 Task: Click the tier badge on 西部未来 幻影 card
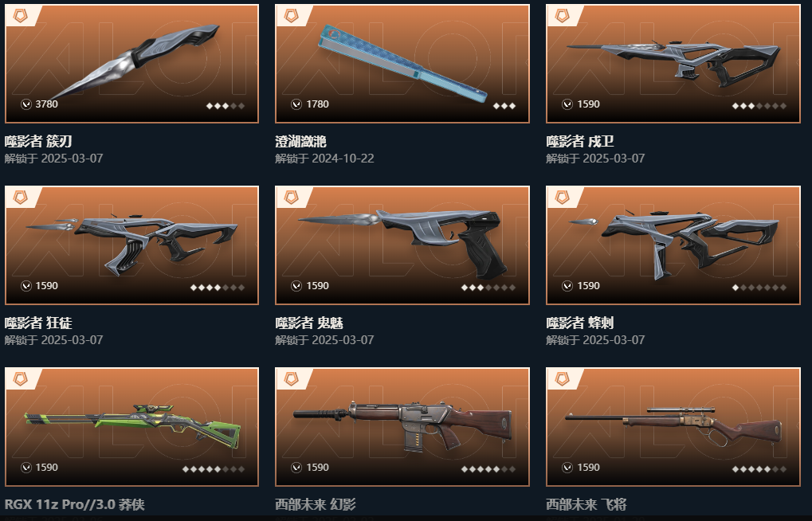pyautogui.click(x=291, y=380)
